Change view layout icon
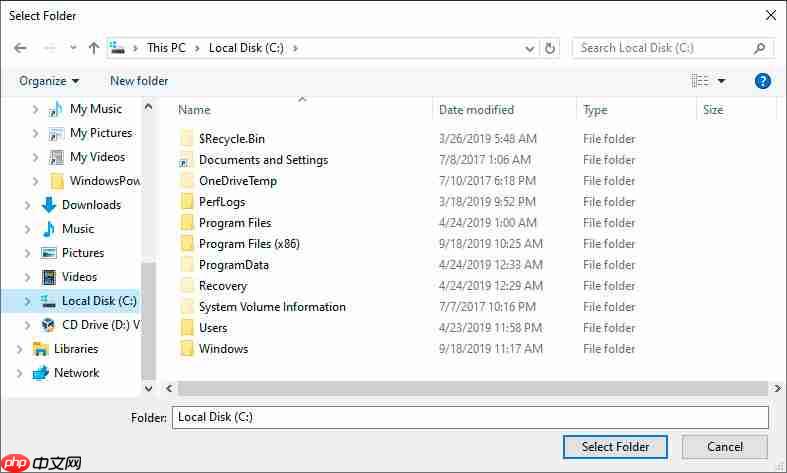This screenshot has height=473, width=787. 700,81
